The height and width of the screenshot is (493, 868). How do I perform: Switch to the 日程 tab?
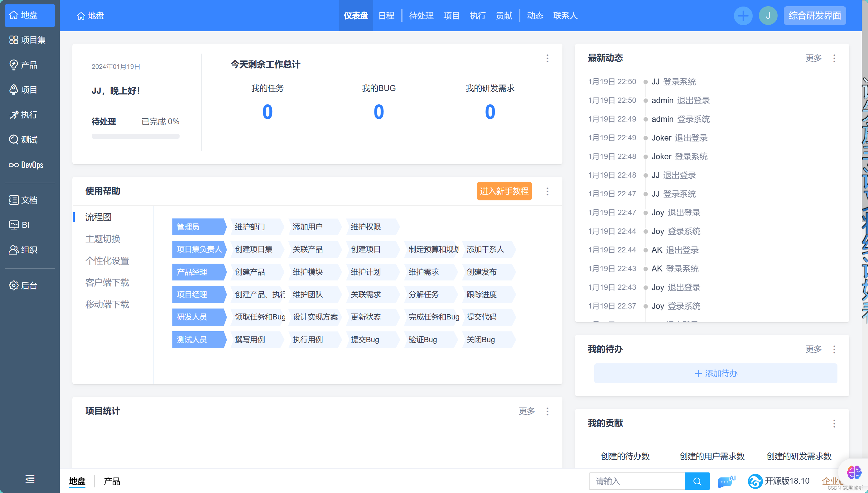pyautogui.click(x=386, y=16)
